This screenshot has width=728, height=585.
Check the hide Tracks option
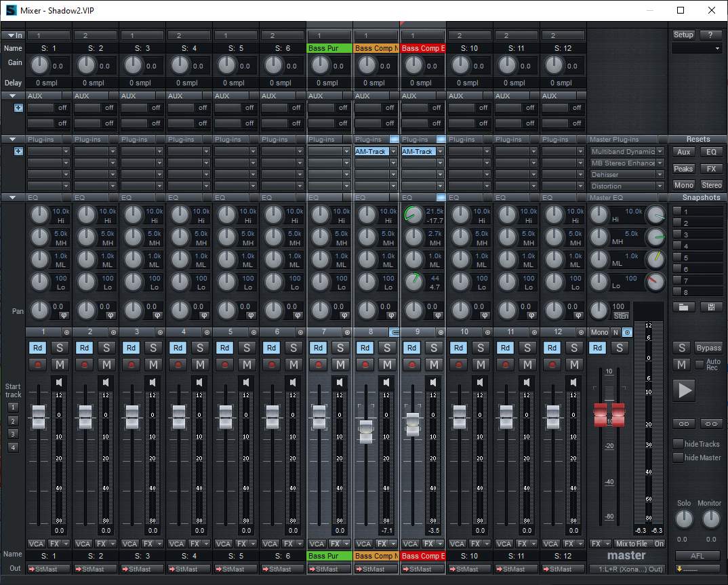(x=678, y=444)
